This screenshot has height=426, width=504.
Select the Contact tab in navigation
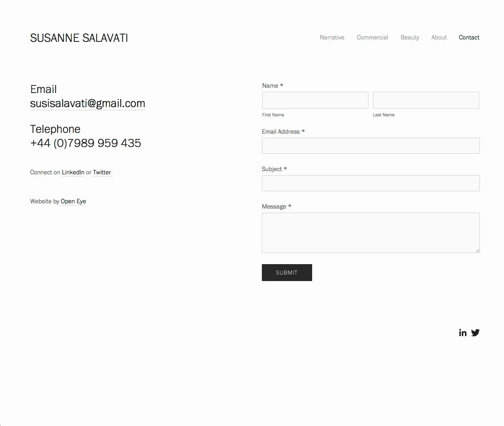coord(469,37)
